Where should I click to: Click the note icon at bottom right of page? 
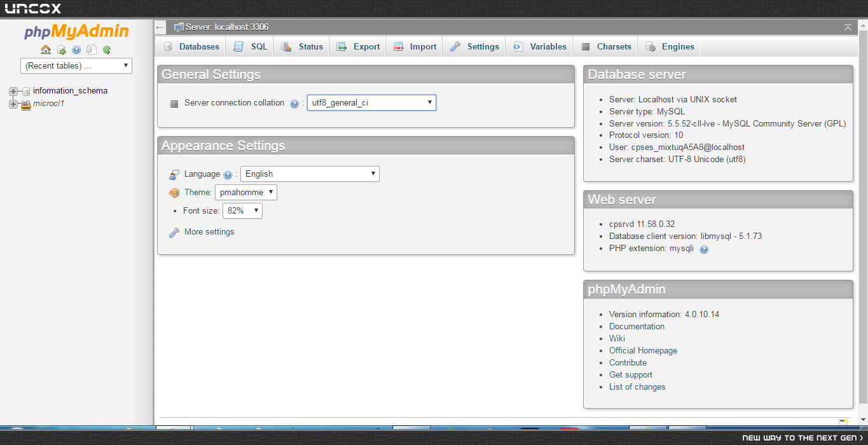point(843,422)
